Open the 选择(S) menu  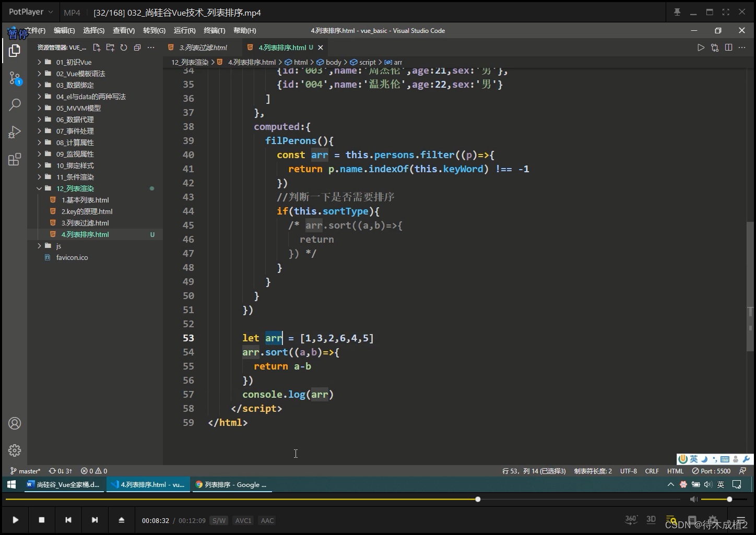click(x=94, y=31)
